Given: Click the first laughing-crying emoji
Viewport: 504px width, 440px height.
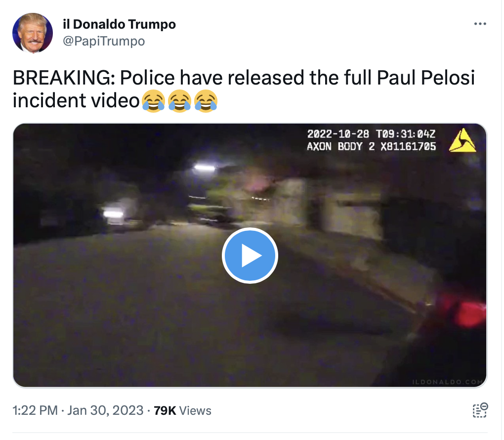Looking at the screenshot, I should tap(153, 101).
